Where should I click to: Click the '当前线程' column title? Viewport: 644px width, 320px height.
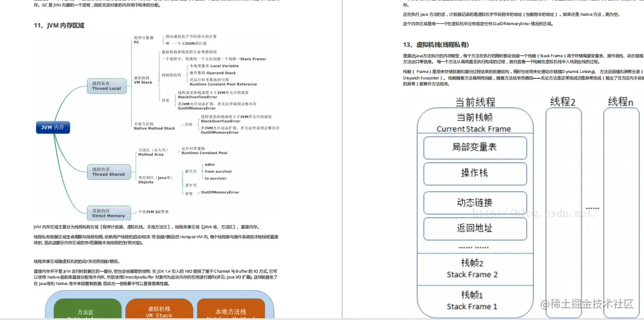tap(475, 102)
